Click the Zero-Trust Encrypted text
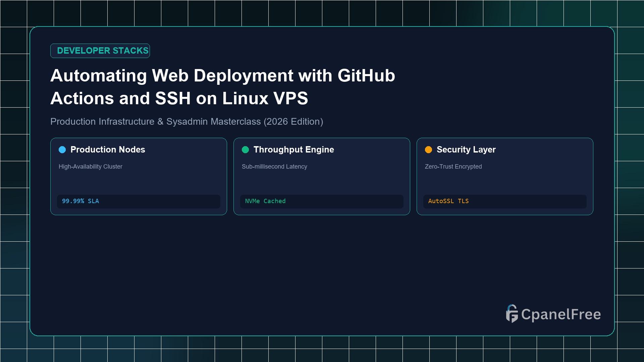This screenshot has height=362, width=644. [x=453, y=167]
